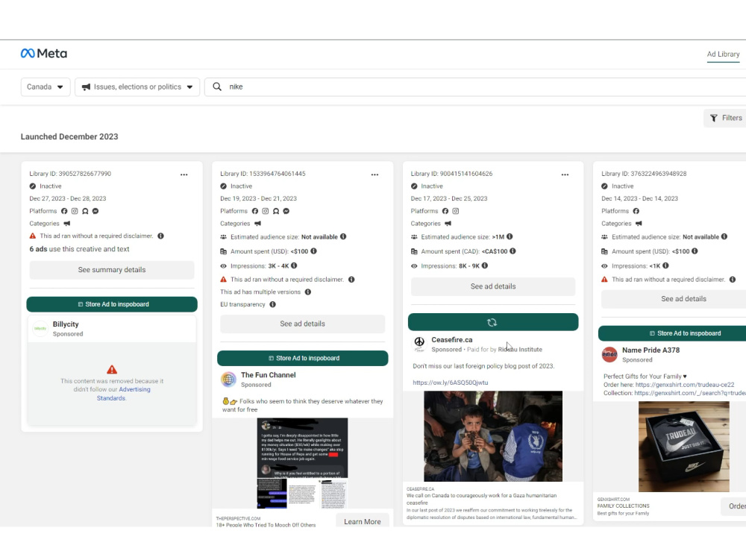Click Launched December 2023 heading

click(69, 137)
